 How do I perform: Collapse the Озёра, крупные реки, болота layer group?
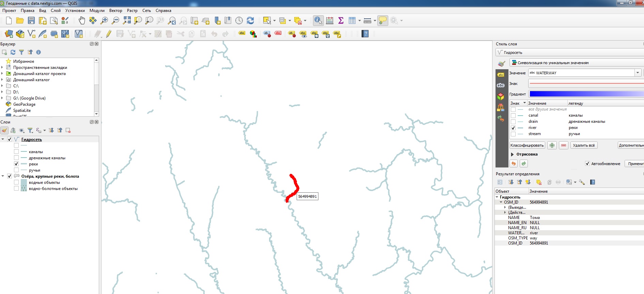(x=3, y=176)
